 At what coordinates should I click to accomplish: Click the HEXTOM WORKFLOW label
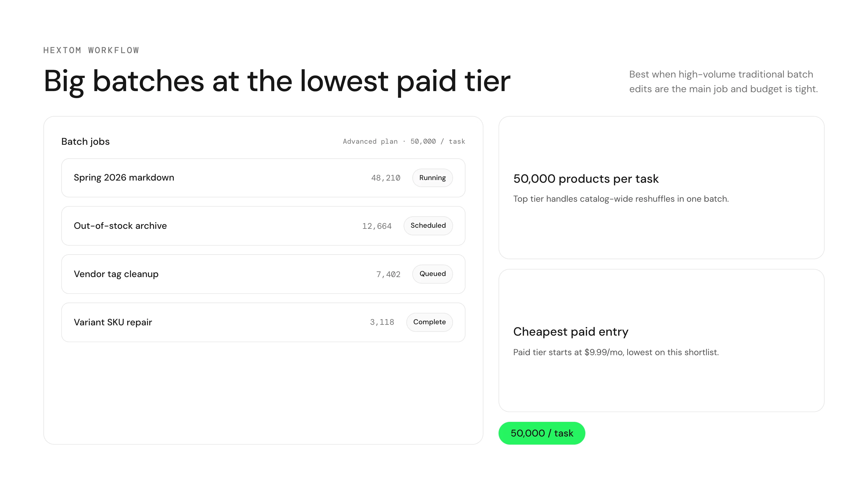91,50
